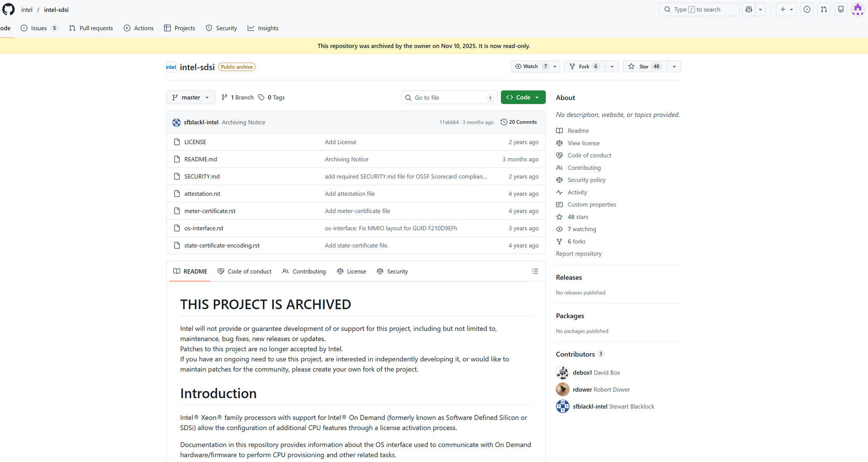Switch to the Insights tab
Image resolution: width=868 pixels, height=462 pixels.
pyautogui.click(x=263, y=28)
